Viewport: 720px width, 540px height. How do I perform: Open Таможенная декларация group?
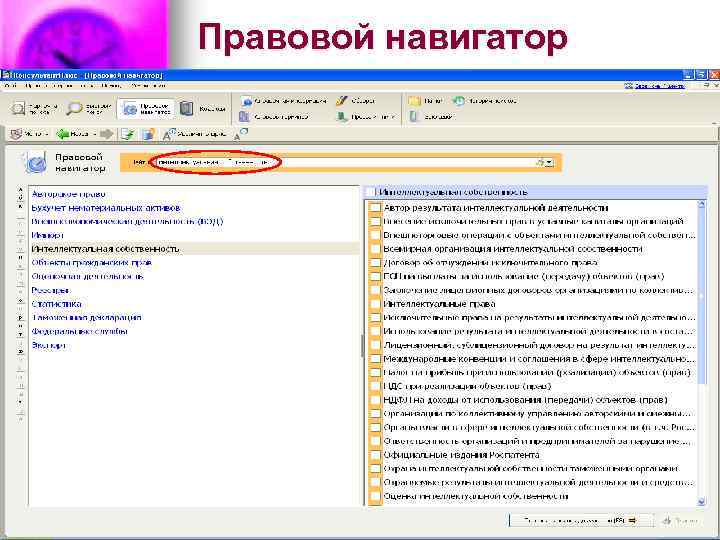click(x=87, y=317)
